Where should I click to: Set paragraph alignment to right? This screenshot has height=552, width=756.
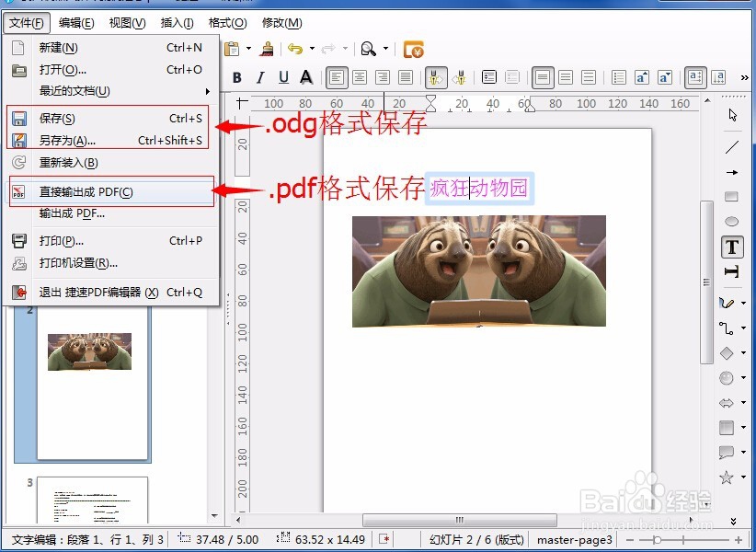(383, 77)
